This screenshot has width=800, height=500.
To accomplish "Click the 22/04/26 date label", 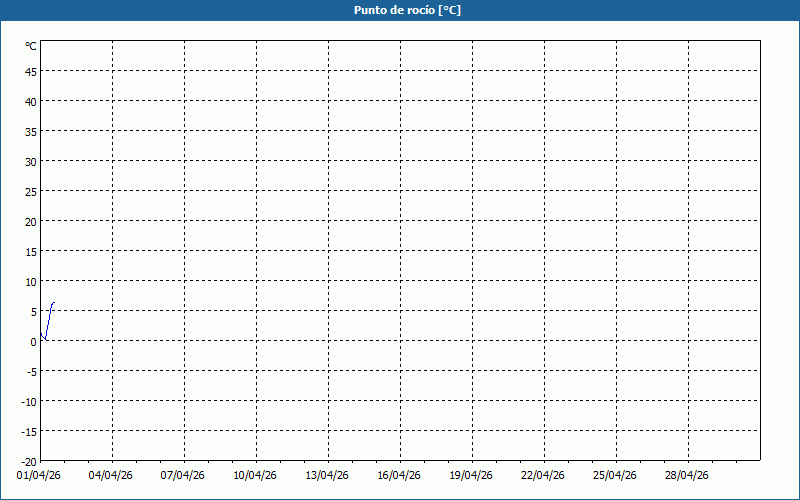I will pyautogui.click(x=543, y=475).
